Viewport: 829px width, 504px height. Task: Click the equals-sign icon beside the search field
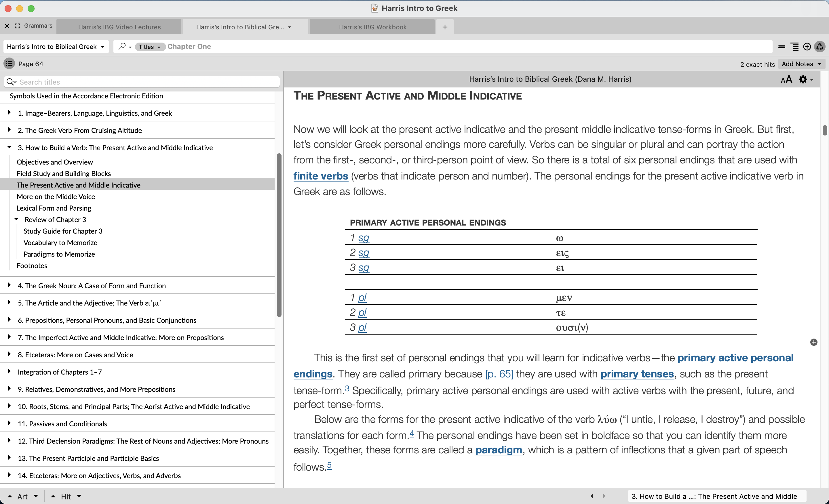[x=782, y=47]
